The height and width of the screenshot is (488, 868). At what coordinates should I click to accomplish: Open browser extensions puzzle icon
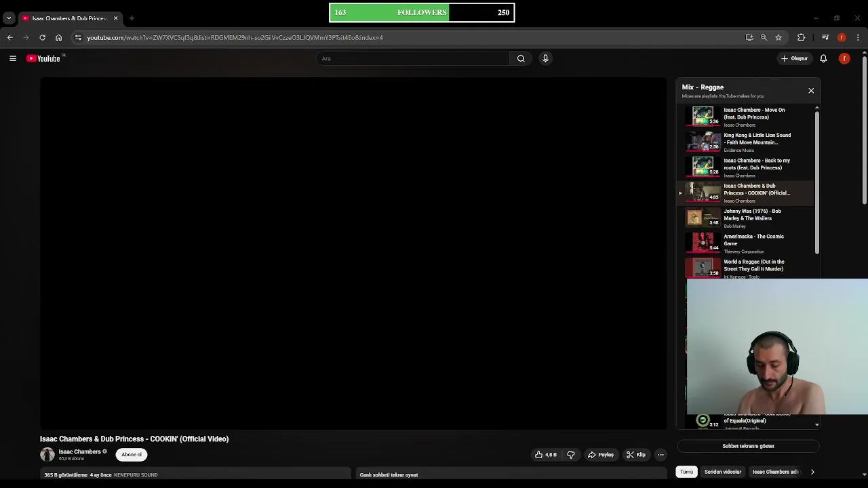coord(802,37)
